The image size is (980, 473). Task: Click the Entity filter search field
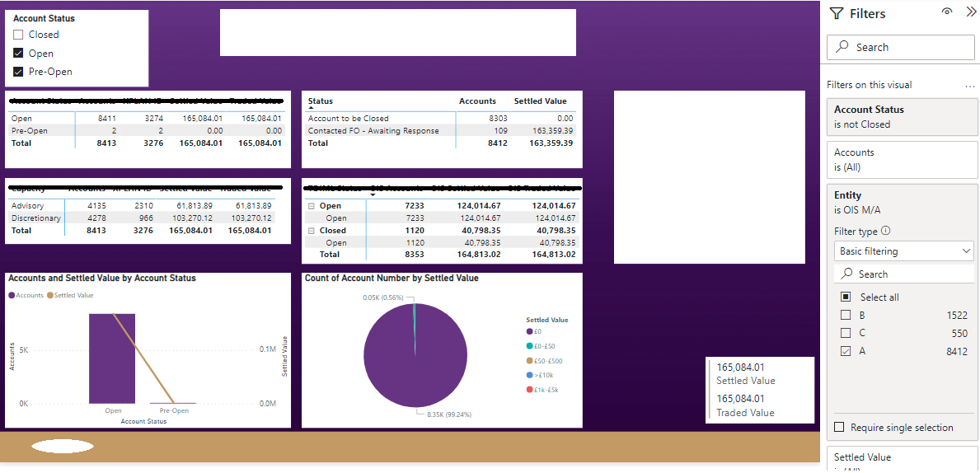[x=903, y=274]
